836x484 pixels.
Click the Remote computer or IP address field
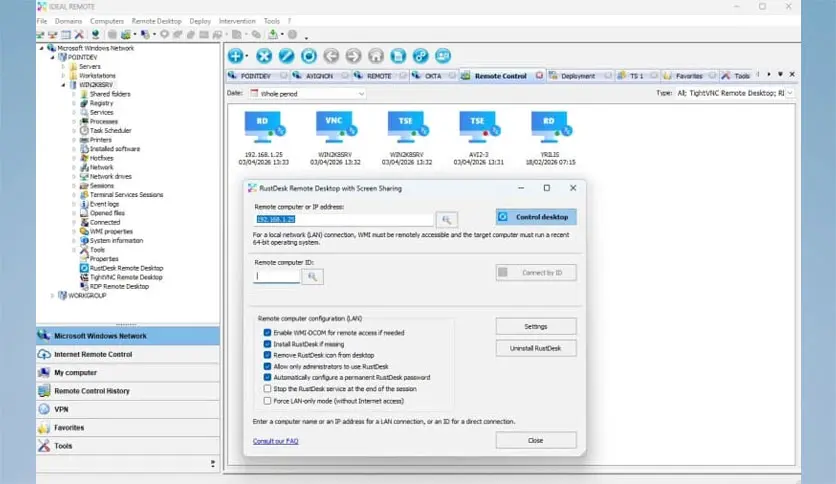pyautogui.click(x=344, y=219)
